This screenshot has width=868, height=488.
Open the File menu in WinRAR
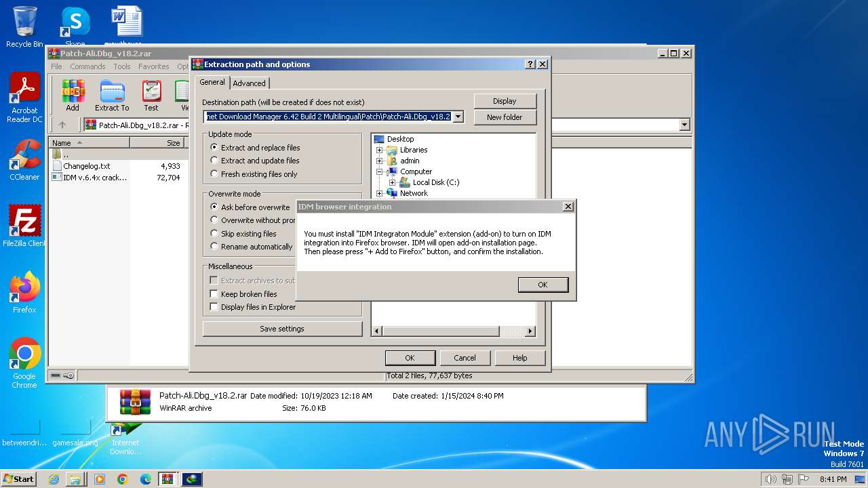click(x=56, y=66)
